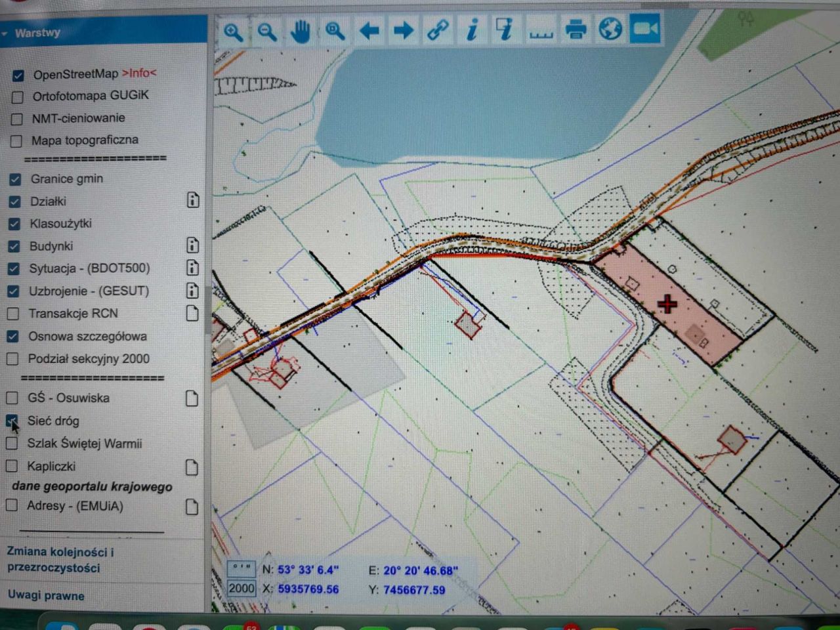Open document icon for Transakcje RCN layer
This screenshot has height=630, width=840.
[x=192, y=313]
